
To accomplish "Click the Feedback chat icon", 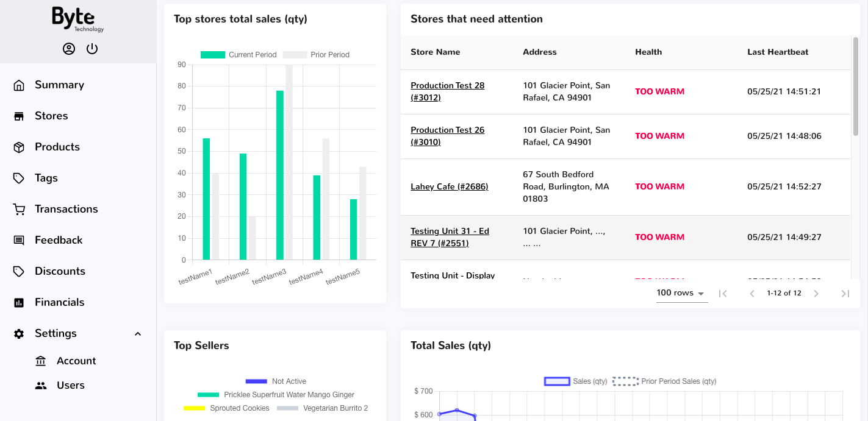I will (x=19, y=241).
